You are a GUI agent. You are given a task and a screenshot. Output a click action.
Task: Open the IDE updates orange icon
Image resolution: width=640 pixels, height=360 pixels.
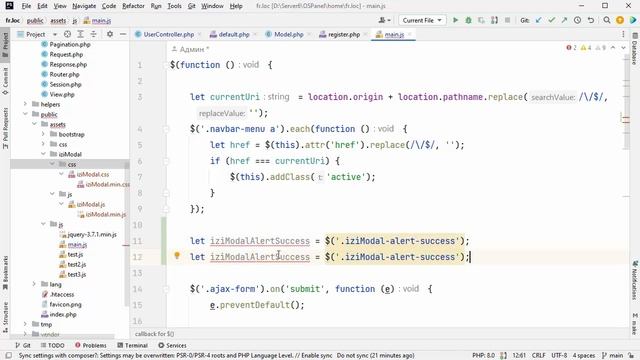coord(620,20)
